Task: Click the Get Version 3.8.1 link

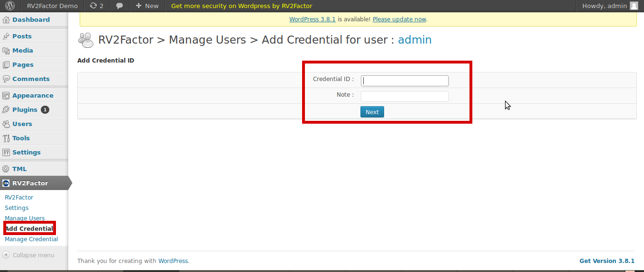Action: pyautogui.click(x=607, y=261)
